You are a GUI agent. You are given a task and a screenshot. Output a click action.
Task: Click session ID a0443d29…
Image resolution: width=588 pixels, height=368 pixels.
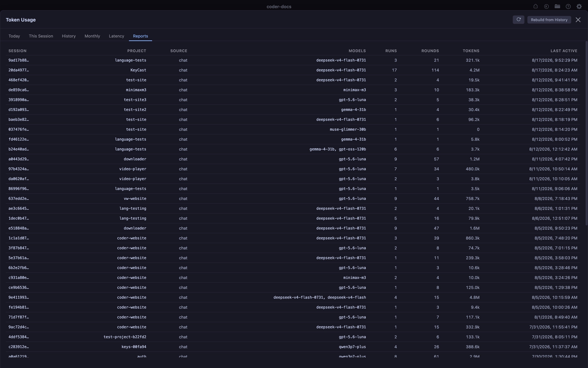pyautogui.click(x=19, y=159)
